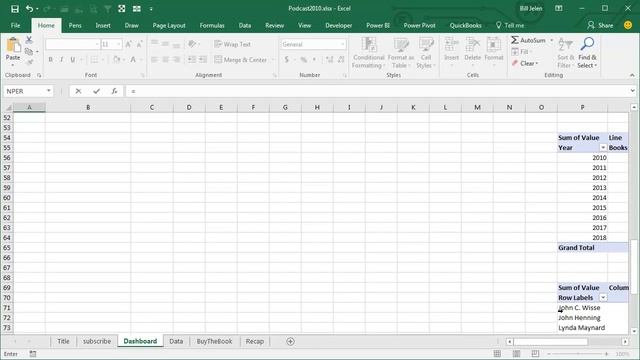Screen dimensions: 640x360
Task: Switch to the Insert ribbon tab
Action: [x=103, y=25]
